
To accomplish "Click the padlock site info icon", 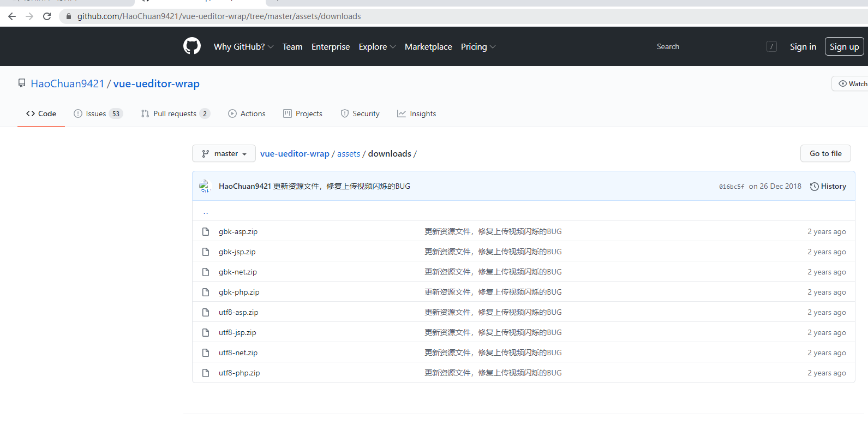I will click(68, 16).
